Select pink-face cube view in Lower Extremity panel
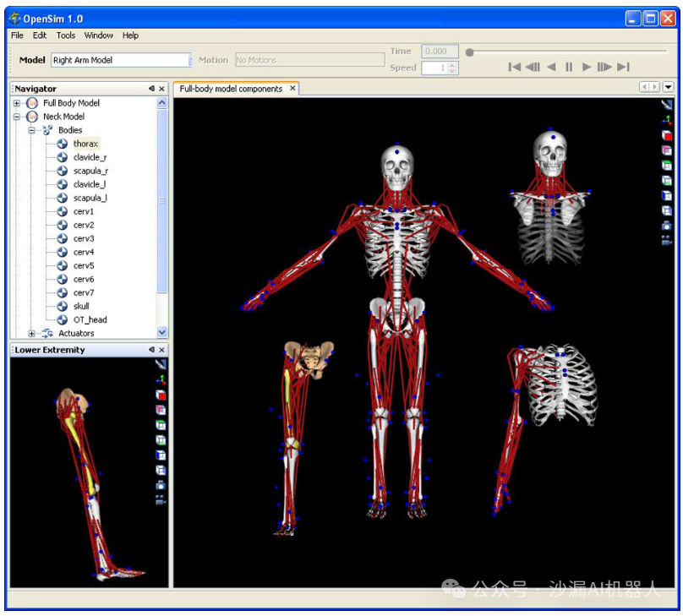The height and width of the screenshot is (616, 683). point(161,410)
